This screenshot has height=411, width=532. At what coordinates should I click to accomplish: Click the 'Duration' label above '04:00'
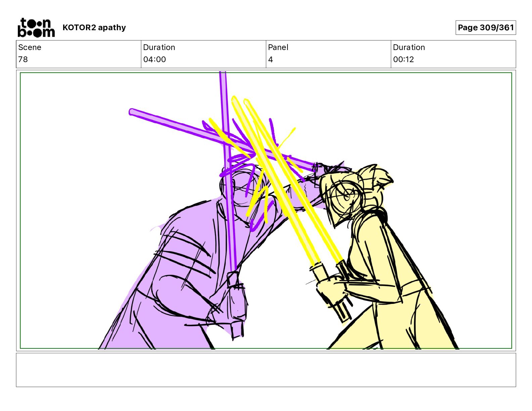tap(159, 47)
